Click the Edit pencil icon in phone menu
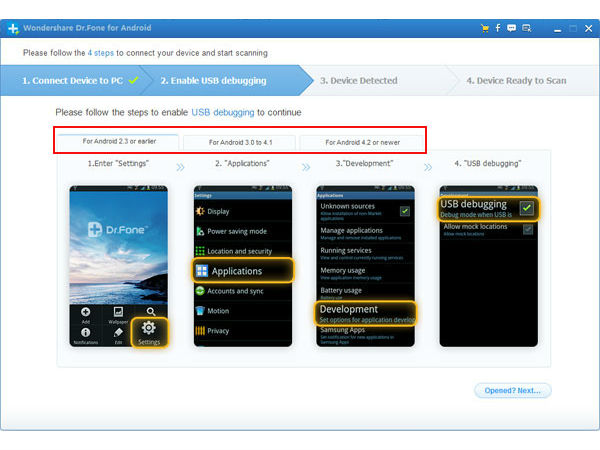 pos(118,332)
